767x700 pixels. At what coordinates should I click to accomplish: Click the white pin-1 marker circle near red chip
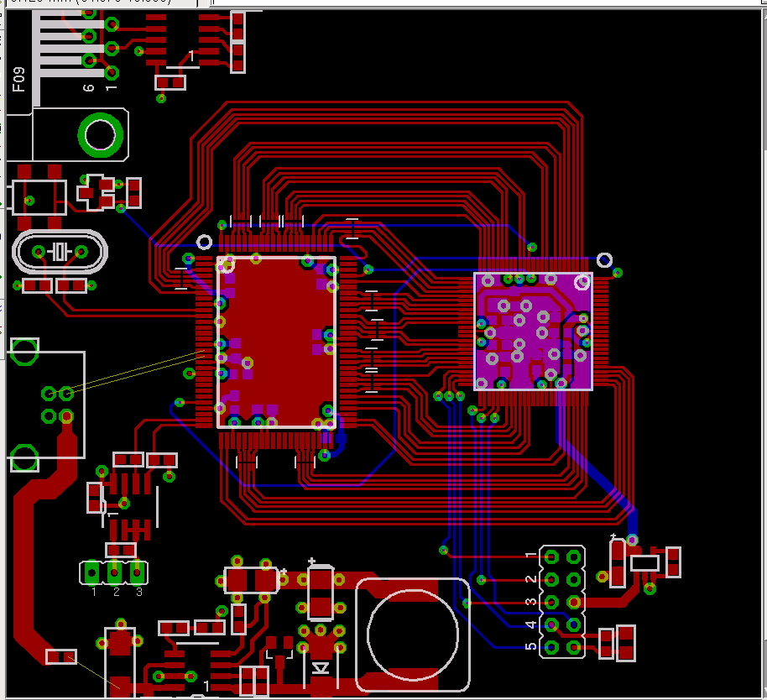[203, 243]
